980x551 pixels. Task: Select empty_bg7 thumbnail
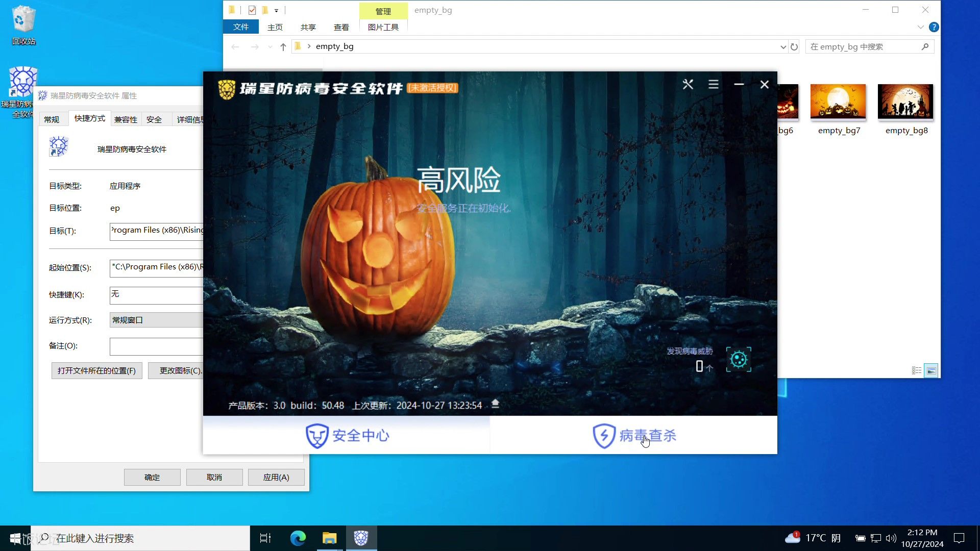coord(839,109)
